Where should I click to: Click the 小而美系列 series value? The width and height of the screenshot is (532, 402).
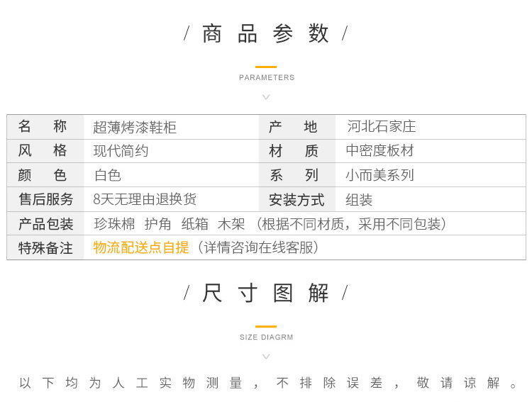tap(379, 175)
